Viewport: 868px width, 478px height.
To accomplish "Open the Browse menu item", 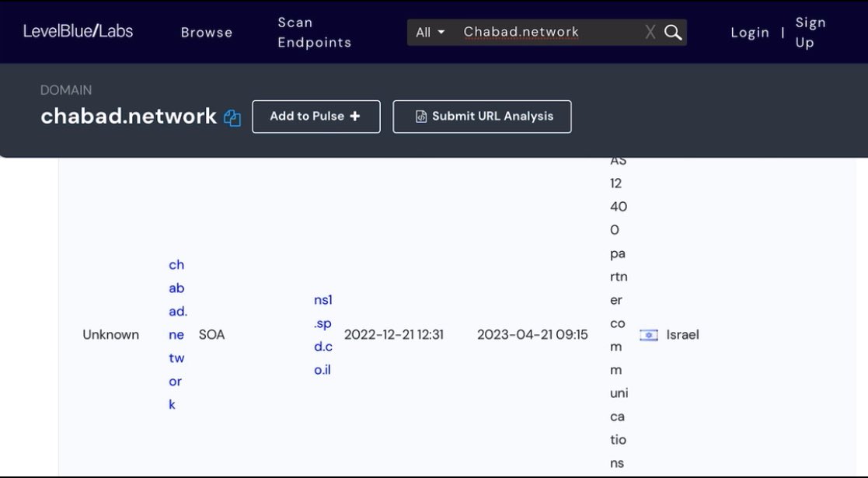I will click(x=207, y=32).
